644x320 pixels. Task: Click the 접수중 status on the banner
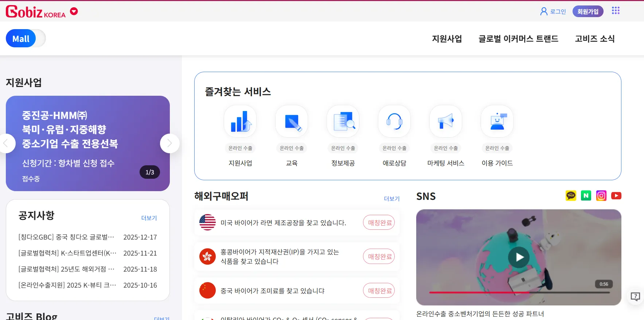[31, 179]
